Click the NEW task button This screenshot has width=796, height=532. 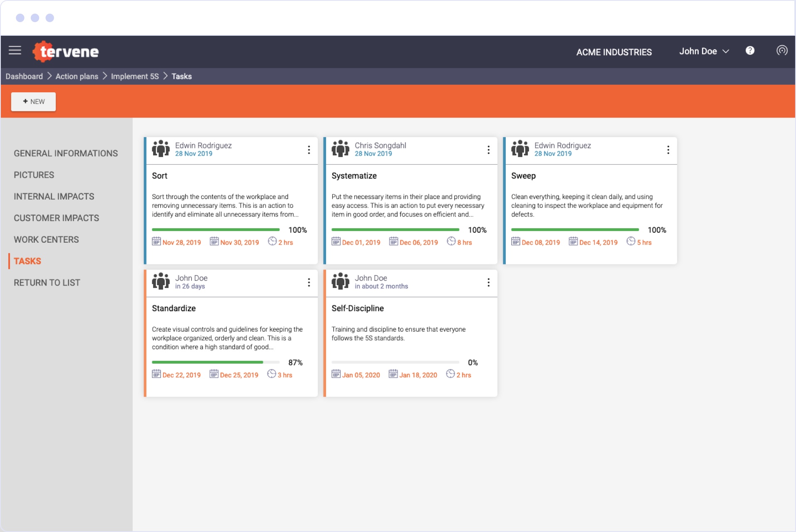[x=33, y=101]
